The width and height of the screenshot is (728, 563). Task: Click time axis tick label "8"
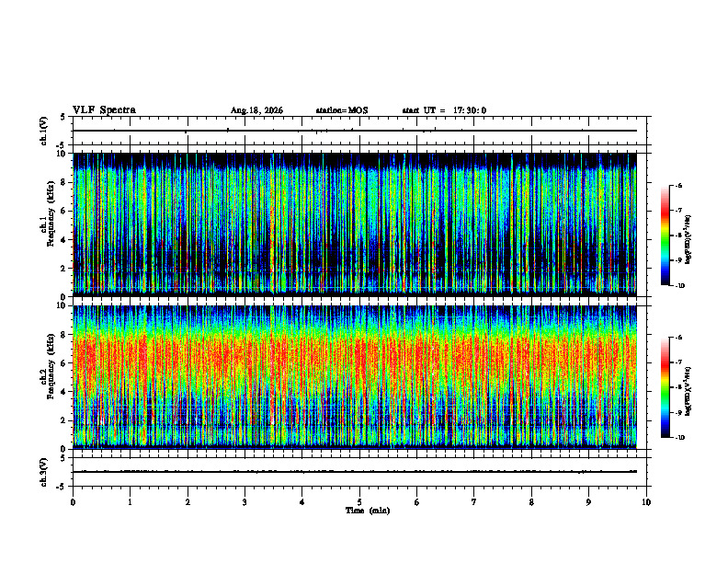point(531,502)
